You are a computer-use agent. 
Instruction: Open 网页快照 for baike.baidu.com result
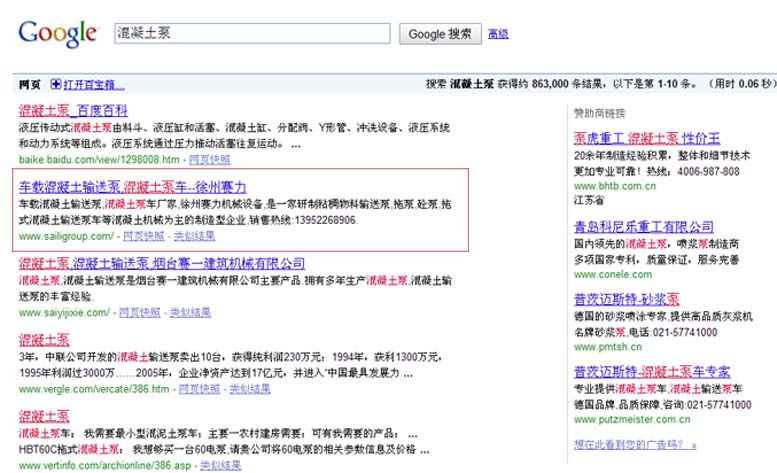(x=210, y=159)
